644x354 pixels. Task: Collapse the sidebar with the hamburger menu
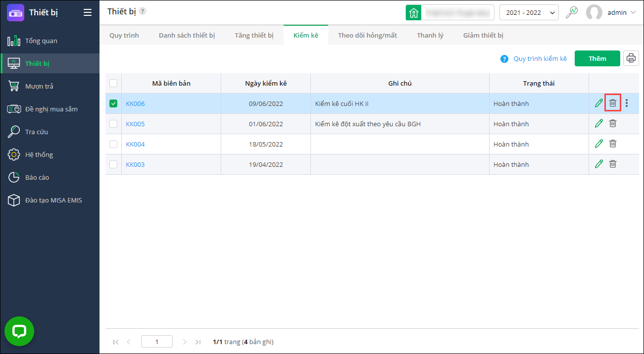(x=88, y=12)
